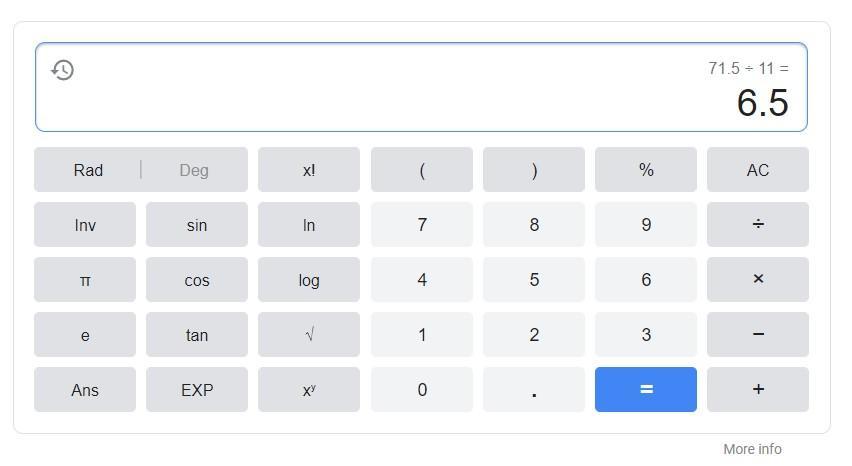Insert previous answer with Ans key
The image size is (852, 466).
pyautogui.click(x=85, y=390)
